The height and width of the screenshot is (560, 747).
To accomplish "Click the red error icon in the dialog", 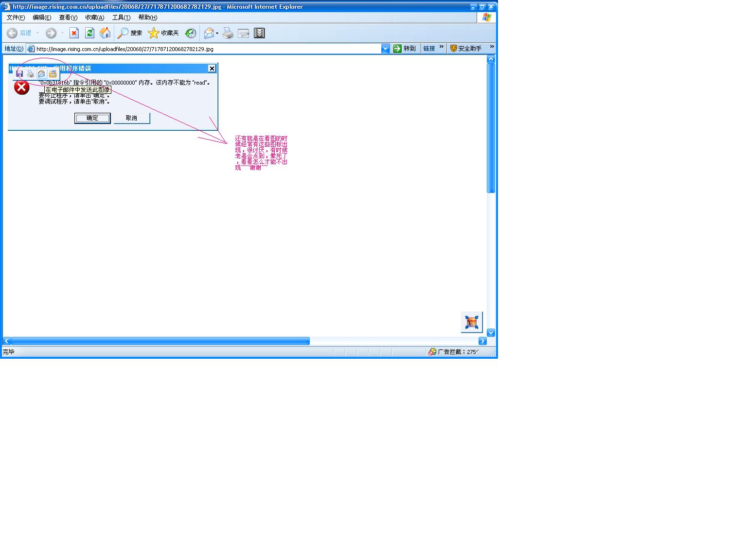I will pyautogui.click(x=21, y=87).
